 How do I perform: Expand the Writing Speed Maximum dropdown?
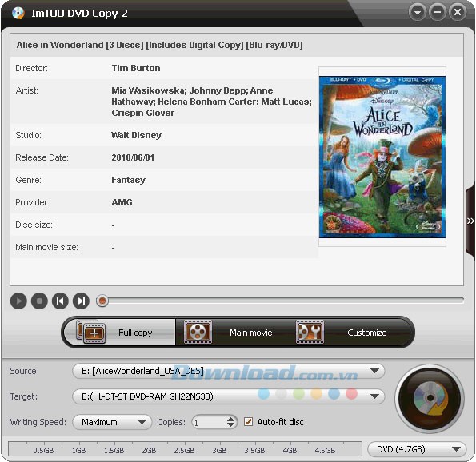coord(112,422)
